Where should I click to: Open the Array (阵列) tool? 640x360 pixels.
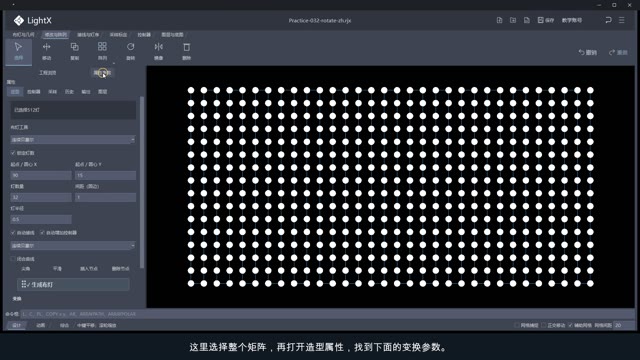coord(102,51)
